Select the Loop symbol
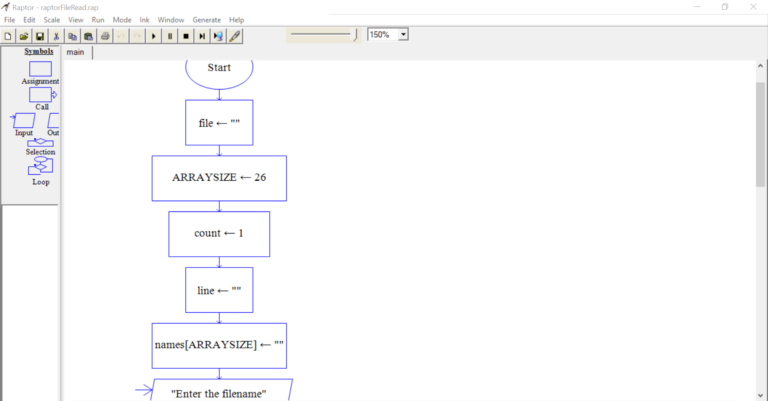This screenshot has height=401, width=768. coord(40,166)
